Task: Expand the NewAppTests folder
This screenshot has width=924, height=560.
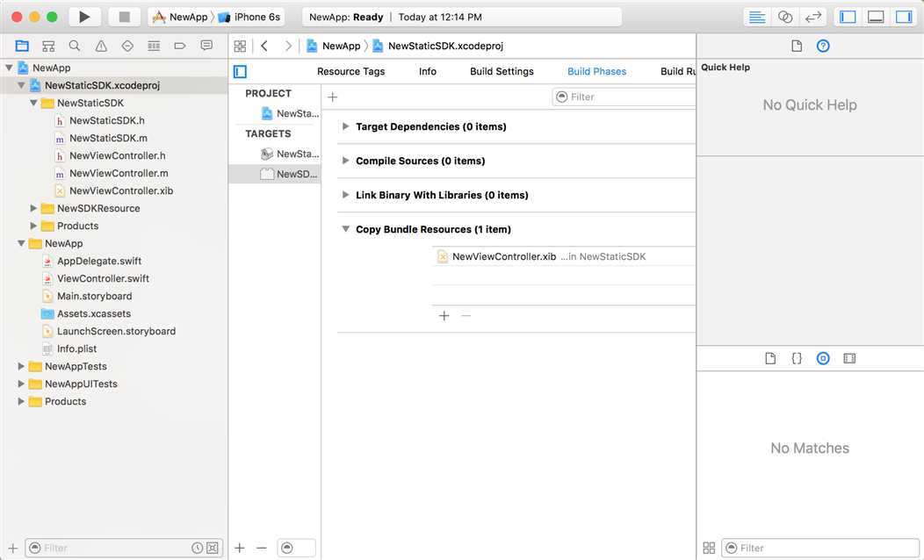Action: [x=21, y=366]
